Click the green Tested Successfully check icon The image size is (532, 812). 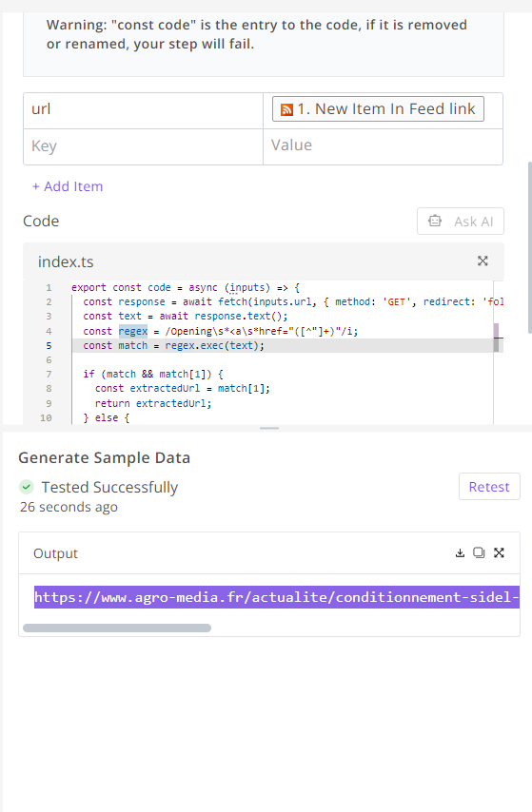pyautogui.click(x=27, y=487)
